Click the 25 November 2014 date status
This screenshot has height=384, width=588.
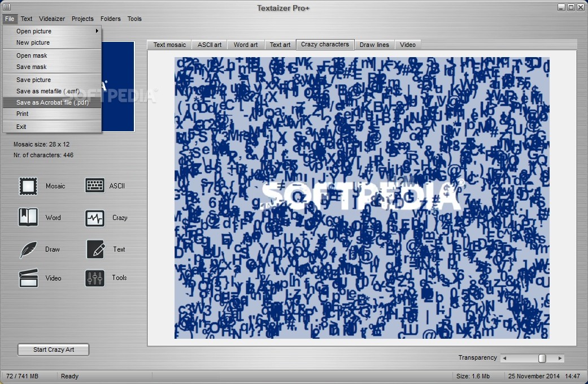coord(534,376)
